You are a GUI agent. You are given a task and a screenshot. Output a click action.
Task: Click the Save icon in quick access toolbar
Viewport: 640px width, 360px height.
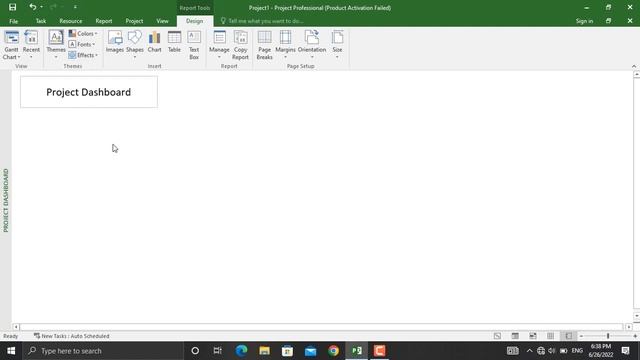(x=12, y=7)
